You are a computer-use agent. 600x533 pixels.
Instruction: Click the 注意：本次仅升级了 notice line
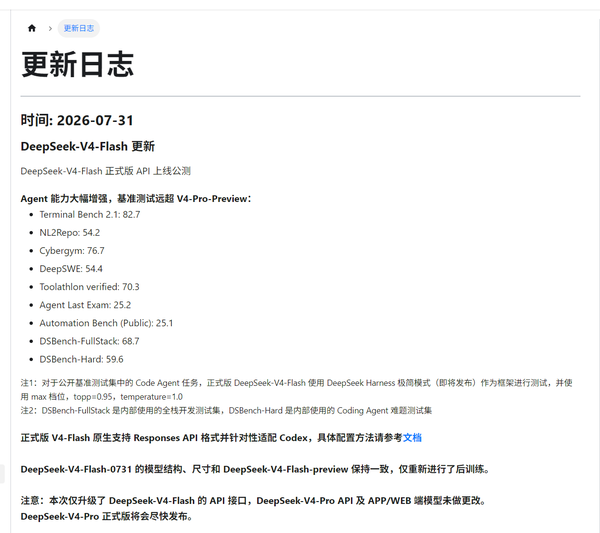point(253,500)
